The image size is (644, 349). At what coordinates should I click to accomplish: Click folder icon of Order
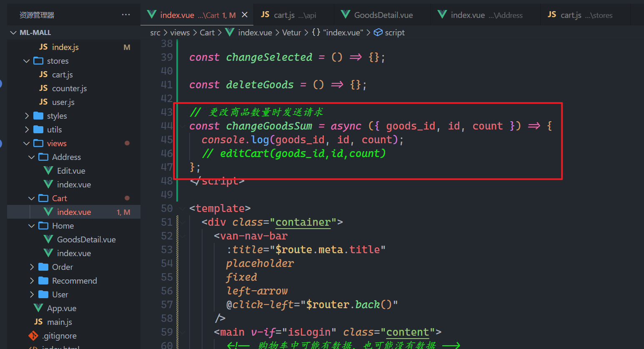tap(43, 267)
